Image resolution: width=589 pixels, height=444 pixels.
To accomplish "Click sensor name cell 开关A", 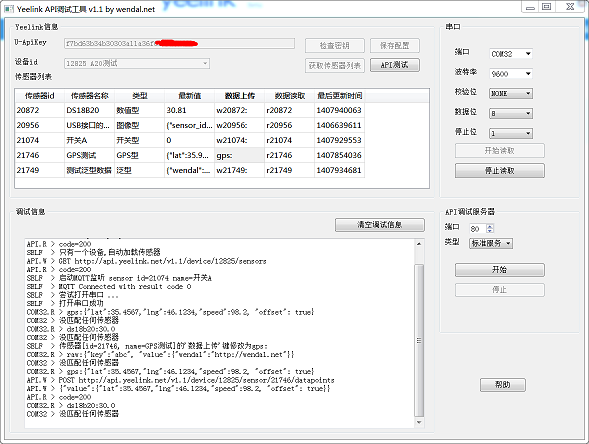I will pos(89,140).
